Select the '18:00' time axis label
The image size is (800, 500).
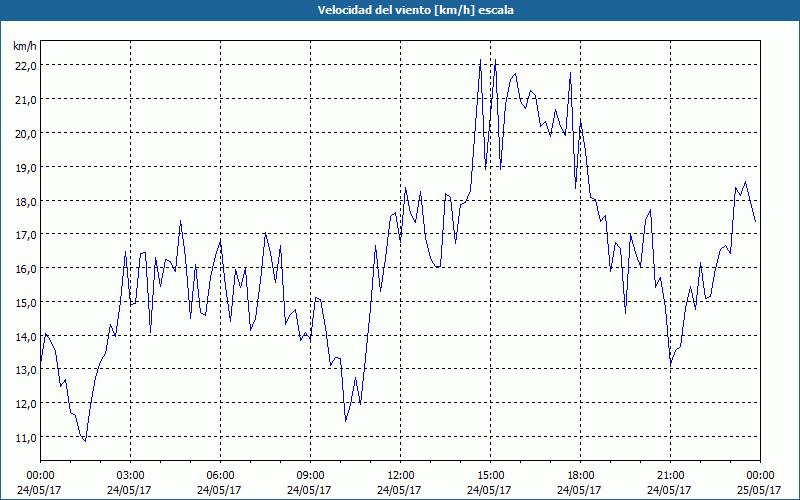[581, 476]
